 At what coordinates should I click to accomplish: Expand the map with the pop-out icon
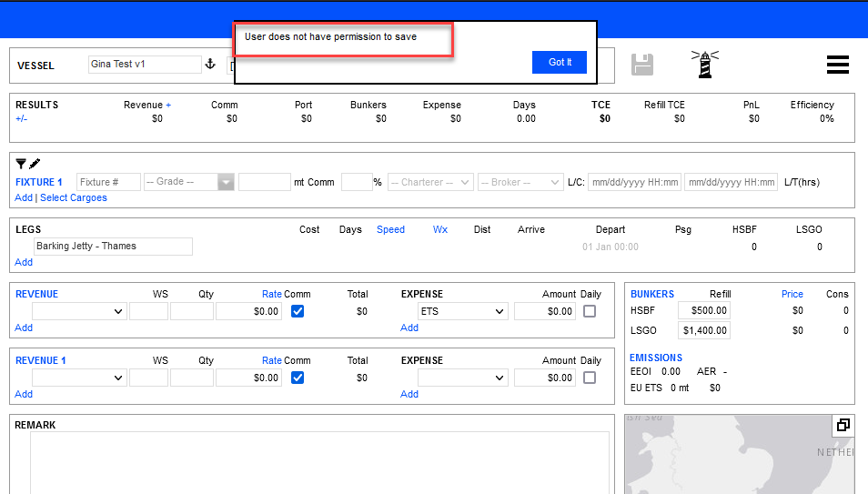click(x=843, y=425)
